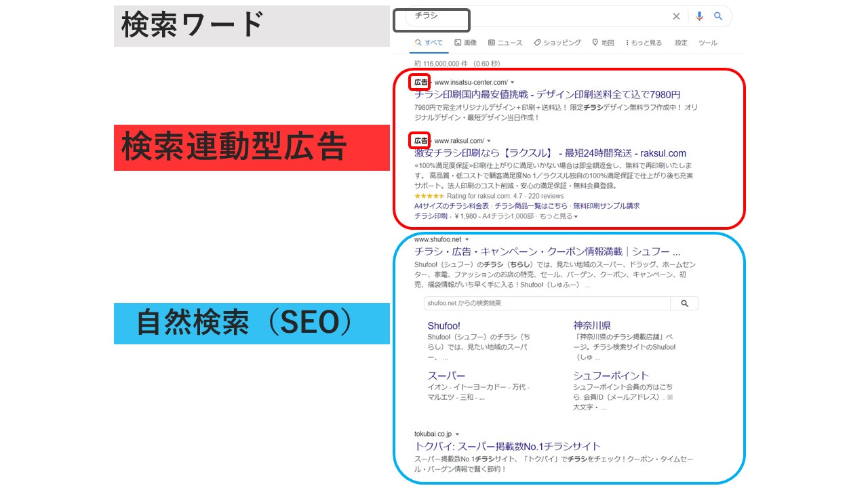Open the チラシ印刷国内最安値挑戦 ad headline
Image resolution: width=868 pixels, height=488 pixels.
click(x=547, y=95)
